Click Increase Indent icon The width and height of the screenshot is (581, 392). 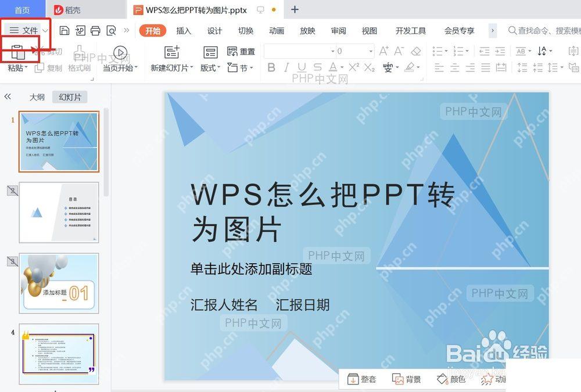[500, 51]
